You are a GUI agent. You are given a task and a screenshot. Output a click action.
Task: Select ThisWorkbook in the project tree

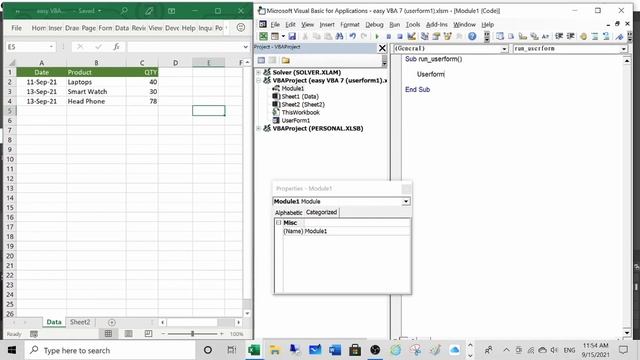pos(300,112)
